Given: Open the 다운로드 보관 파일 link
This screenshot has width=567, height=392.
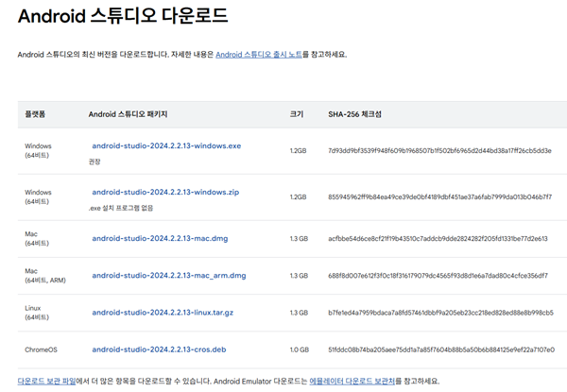Looking at the screenshot, I should point(46,382).
